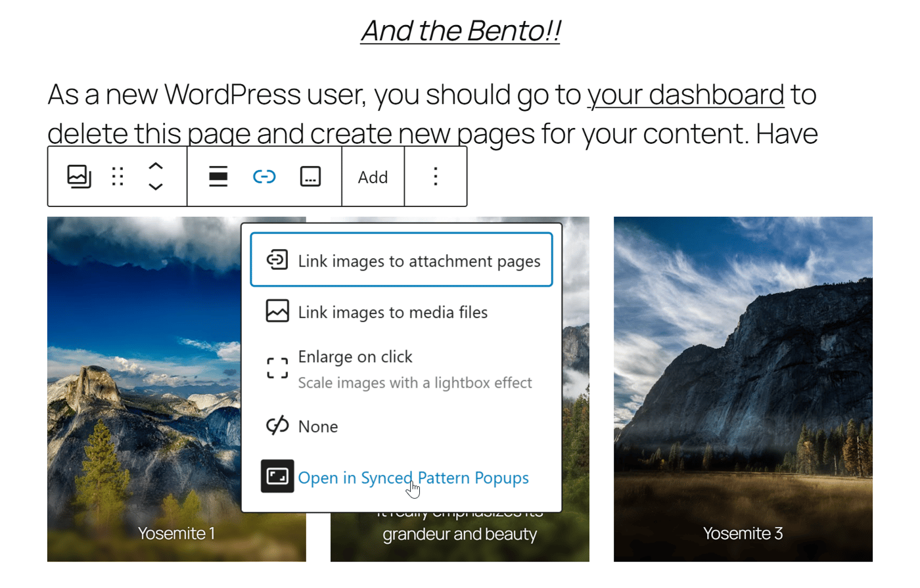The width and height of the screenshot is (920, 588).
Task: Click the unlink icon beside None
Action: pyautogui.click(x=277, y=426)
